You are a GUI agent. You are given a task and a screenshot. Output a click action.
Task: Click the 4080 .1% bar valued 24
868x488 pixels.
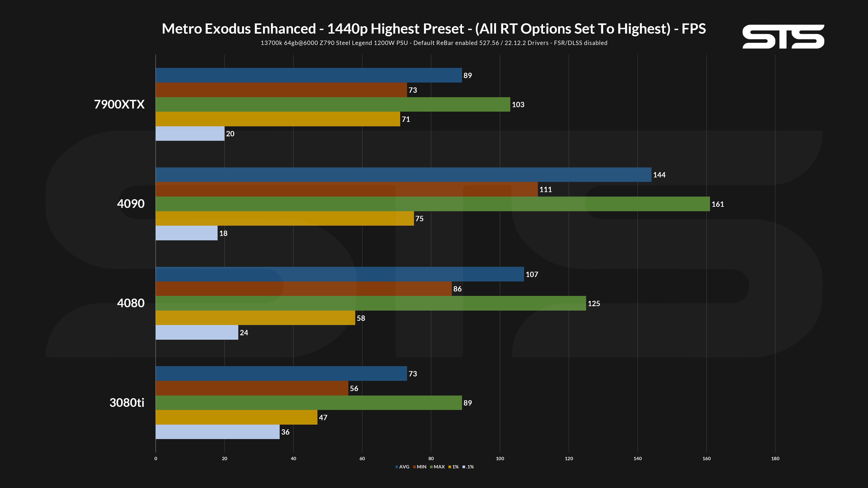197,332
